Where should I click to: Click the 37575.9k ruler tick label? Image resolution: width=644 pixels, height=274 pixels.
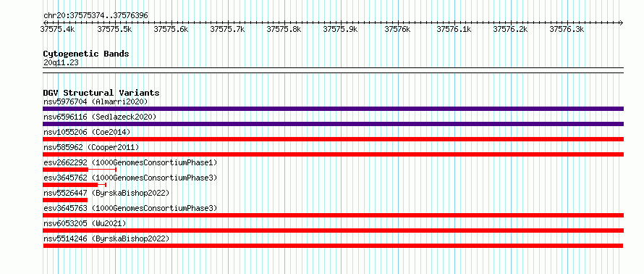(340, 29)
